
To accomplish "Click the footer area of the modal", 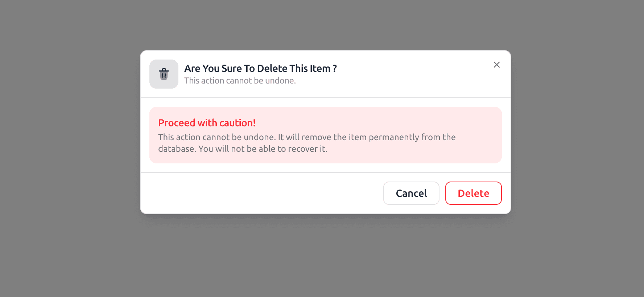I will 254,192.
